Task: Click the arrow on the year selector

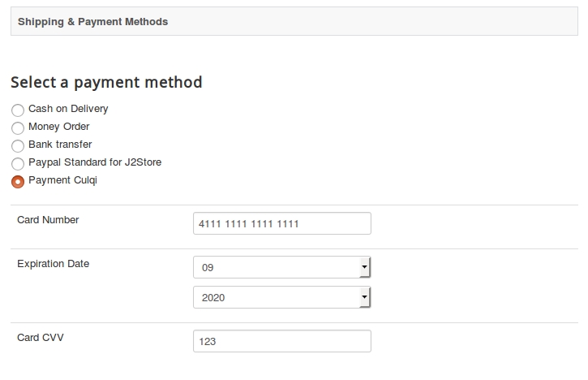Action: click(364, 298)
